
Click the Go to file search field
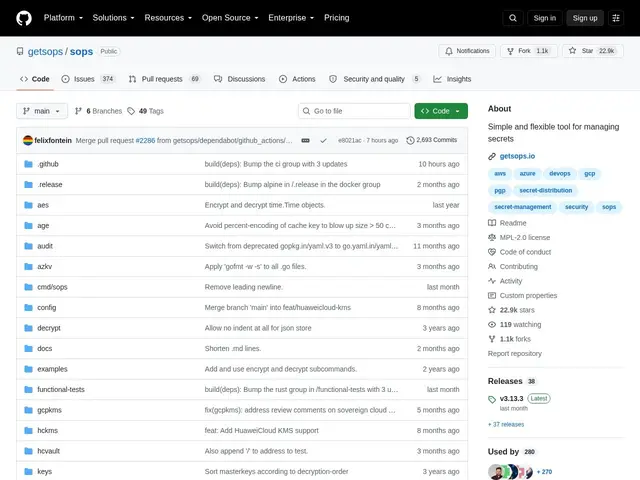354,111
